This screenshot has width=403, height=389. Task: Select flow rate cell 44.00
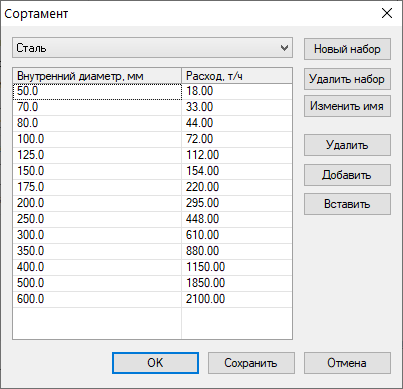click(x=237, y=123)
